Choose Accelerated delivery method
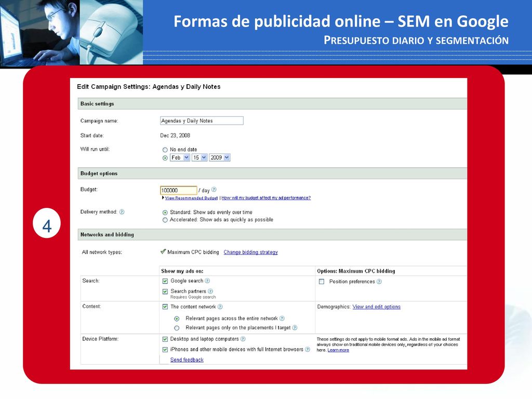The width and height of the screenshot is (532, 399). tap(165, 220)
